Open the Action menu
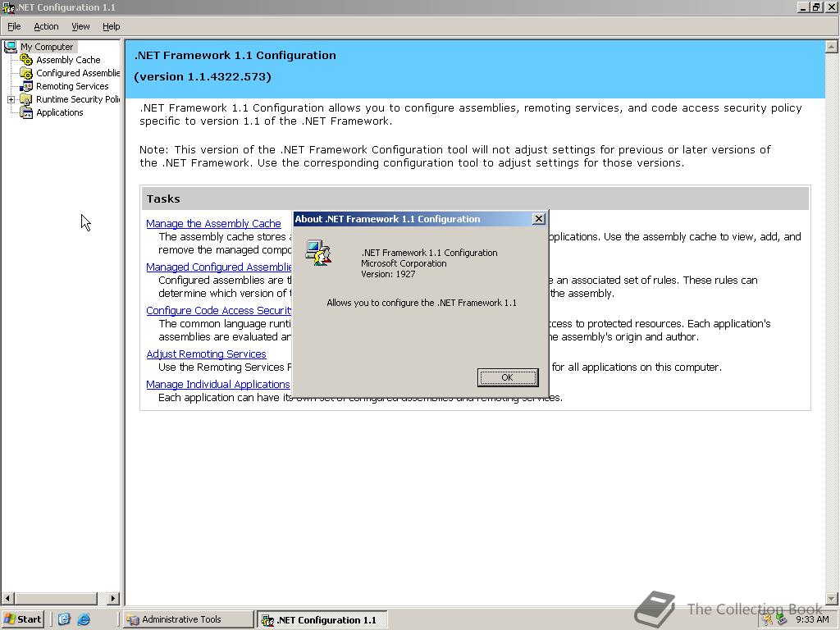The height and width of the screenshot is (630, 840). tap(46, 25)
